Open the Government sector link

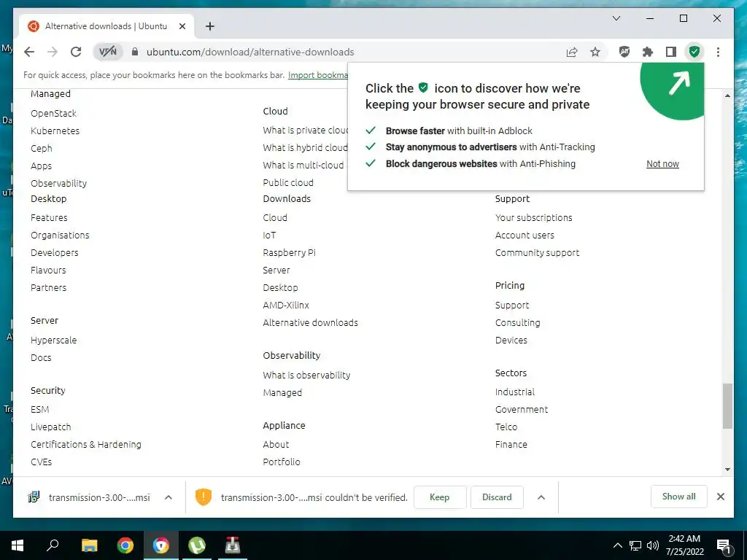click(521, 410)
